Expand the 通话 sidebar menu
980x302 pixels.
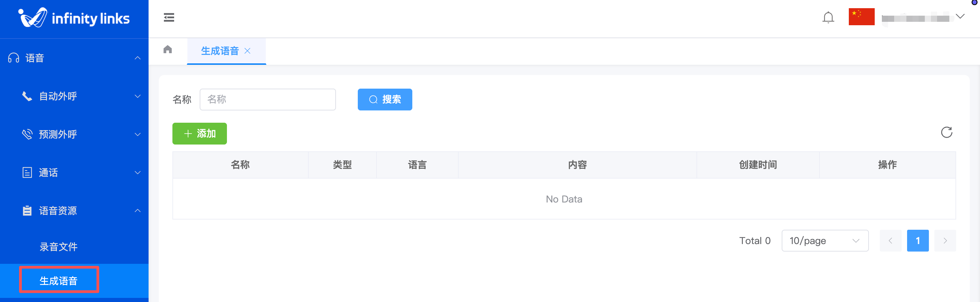click(74, 173)
